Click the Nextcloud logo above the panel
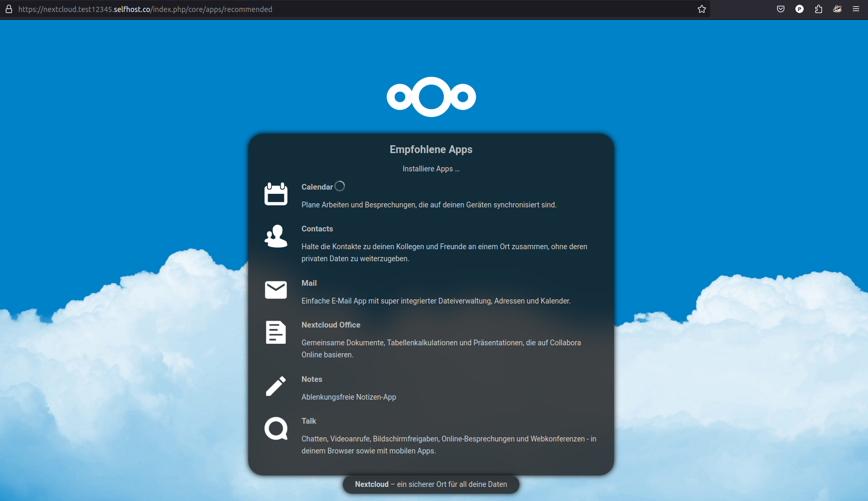Screen dimensions: 868x501 pyautogui.click(x=431, y=97)
